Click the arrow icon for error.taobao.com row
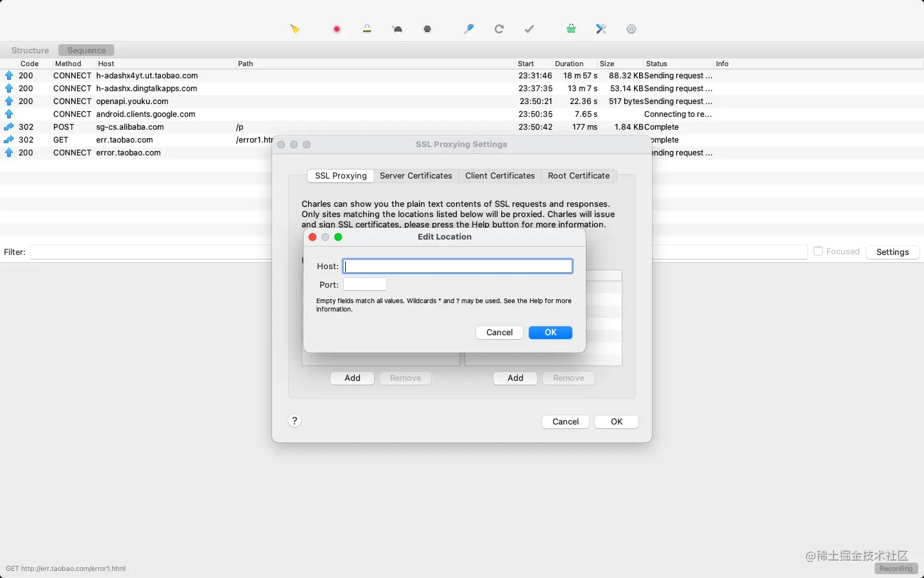Screen dimensions: 924x578 (9, 153)
